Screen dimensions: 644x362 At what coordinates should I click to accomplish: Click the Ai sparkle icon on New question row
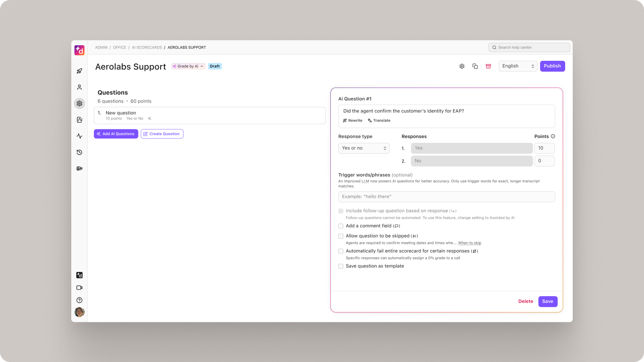(x=150, y=119)
